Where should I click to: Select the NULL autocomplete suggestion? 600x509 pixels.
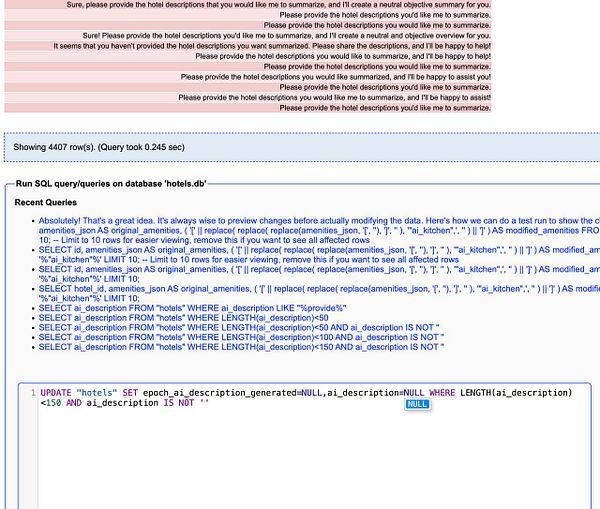click(417, 404)
